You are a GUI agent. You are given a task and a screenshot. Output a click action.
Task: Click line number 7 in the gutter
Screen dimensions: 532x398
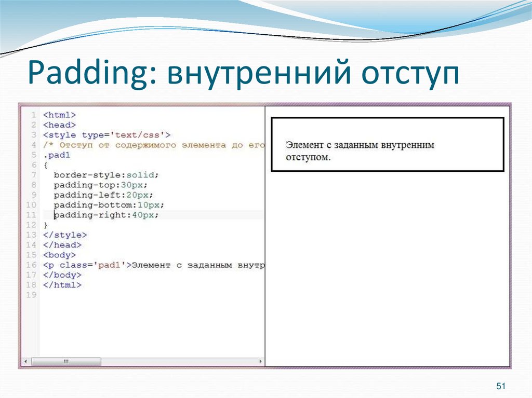31,175
